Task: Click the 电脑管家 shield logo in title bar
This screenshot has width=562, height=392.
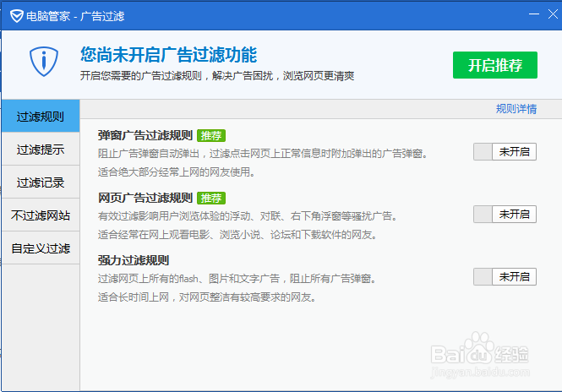Action: [17, 16]
